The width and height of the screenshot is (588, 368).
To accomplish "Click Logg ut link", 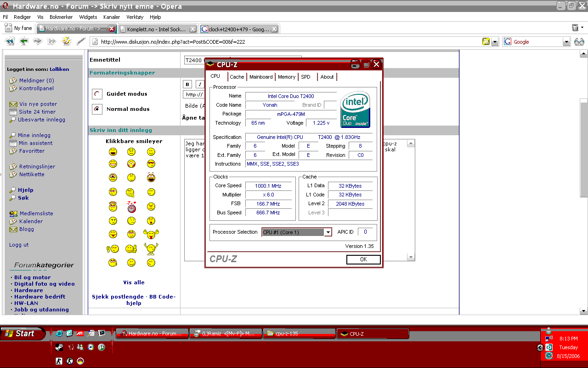I will click(19, 245).
